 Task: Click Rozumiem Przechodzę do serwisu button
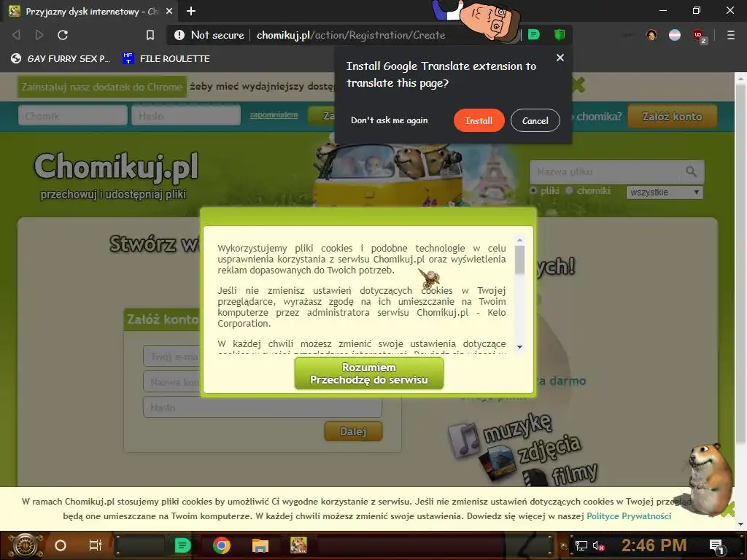click(x=368, y=374)
